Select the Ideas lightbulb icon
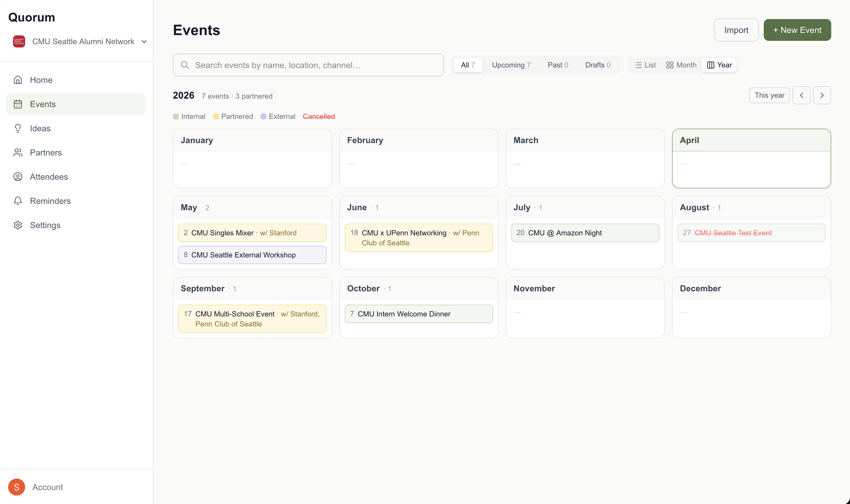 18,128
